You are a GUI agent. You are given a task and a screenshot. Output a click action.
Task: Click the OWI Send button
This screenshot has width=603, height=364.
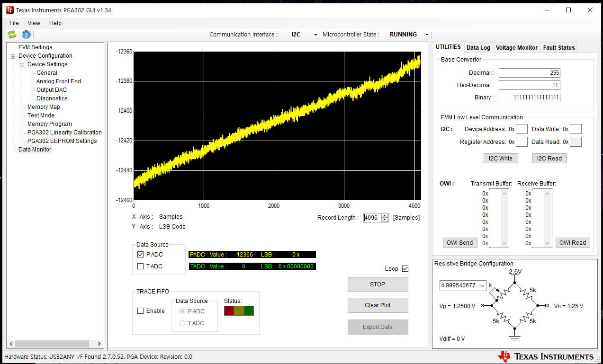[x=460, y=242]
